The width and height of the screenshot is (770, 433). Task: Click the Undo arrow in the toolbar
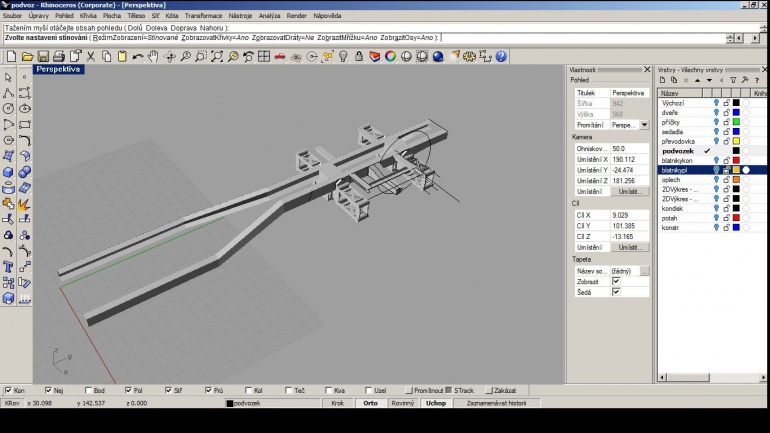click(x=138, y=56)
